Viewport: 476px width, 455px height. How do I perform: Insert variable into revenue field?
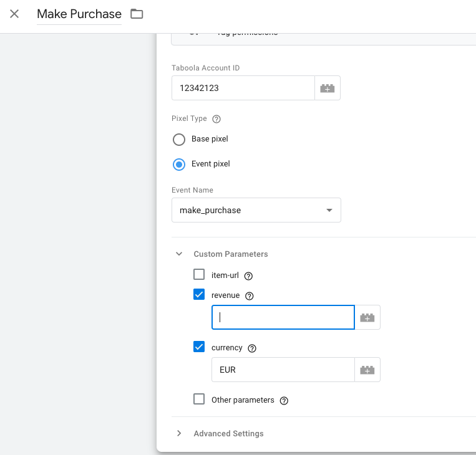[x=367, y=317]
